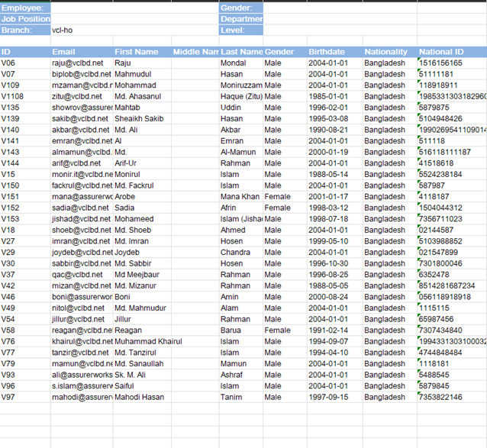Click email cell 'raju@vclbd.net'
487x448 pixels.
(82, 63)
